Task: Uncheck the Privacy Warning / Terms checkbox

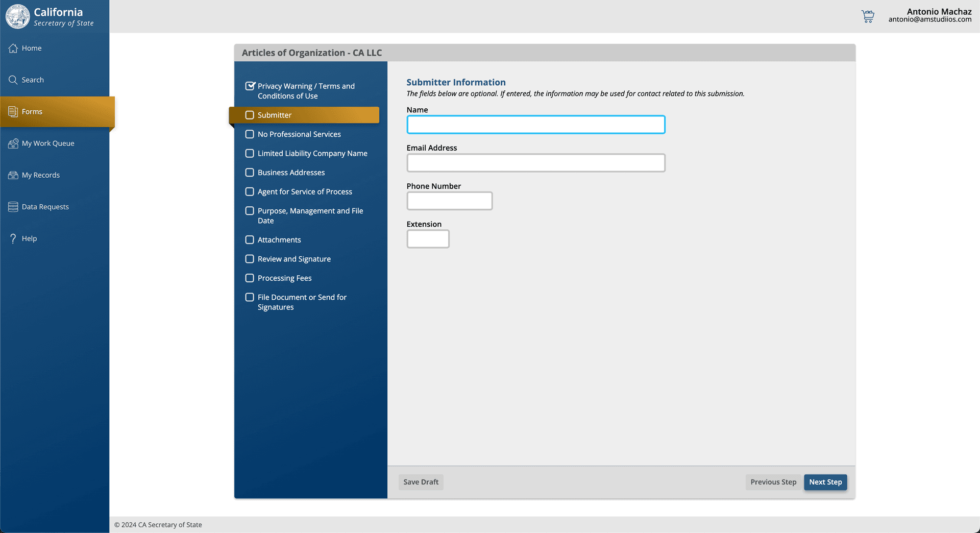Action: (250, 86)
